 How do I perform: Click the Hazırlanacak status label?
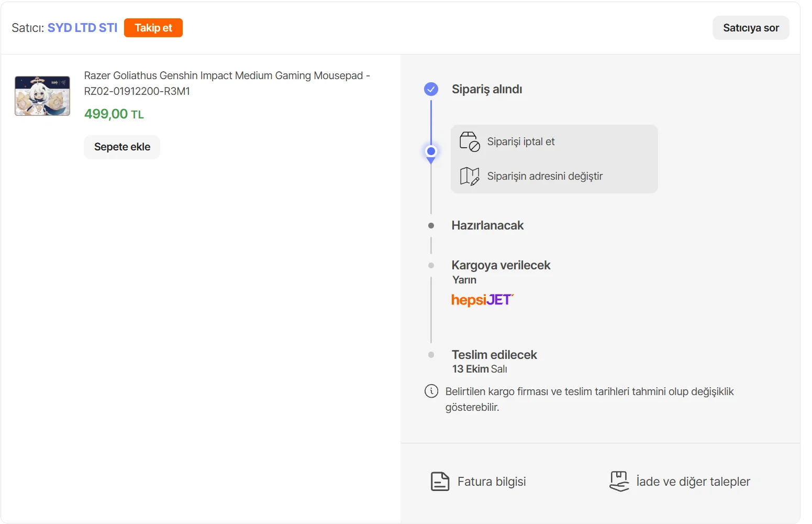487,225
